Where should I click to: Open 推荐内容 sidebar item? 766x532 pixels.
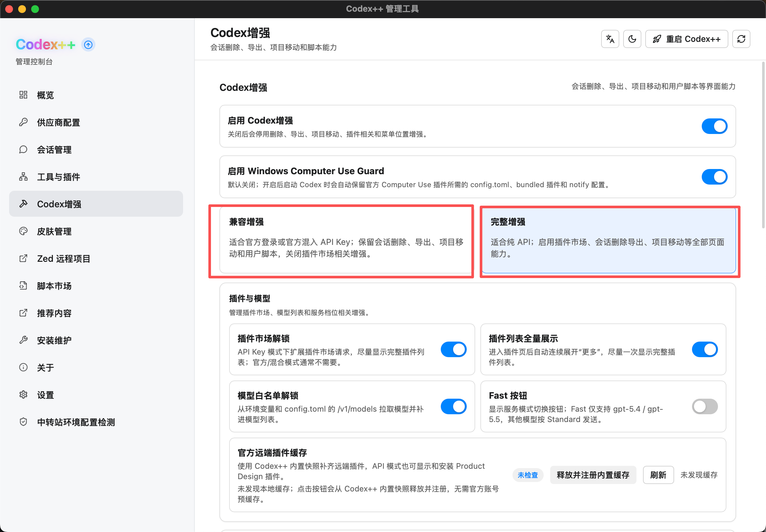click(96, 313)
